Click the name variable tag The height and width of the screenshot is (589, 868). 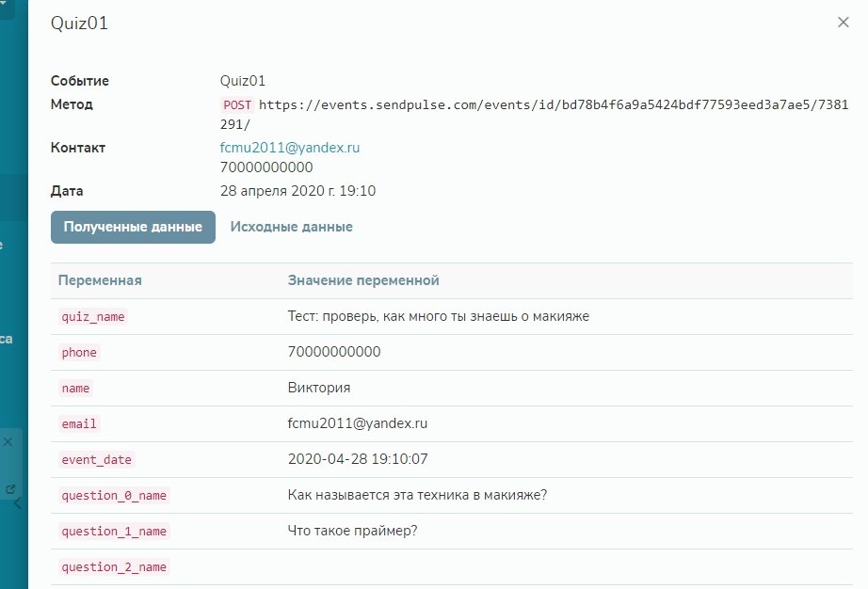click(75, 389)
